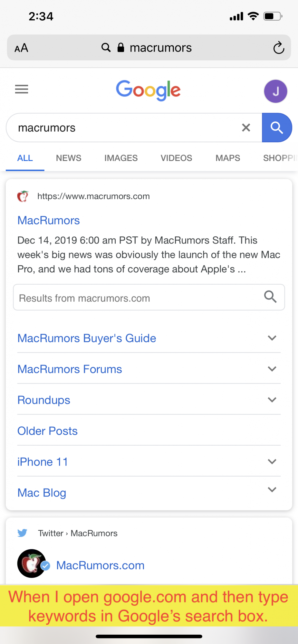Viewport: 298px width, 644px height.
Task: Switch to the IMAGES tab
Action: coord(121,158)
